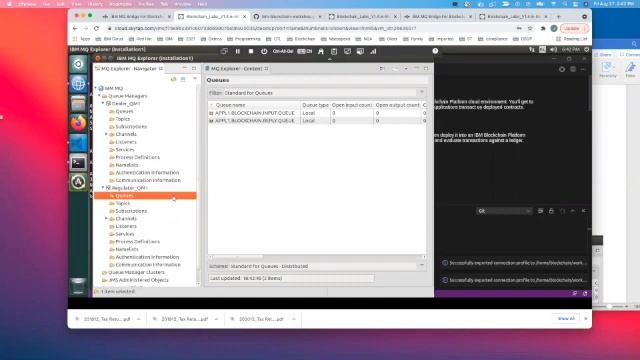Click the collapse-all icon in Navigator toolbar

point(183,79)
